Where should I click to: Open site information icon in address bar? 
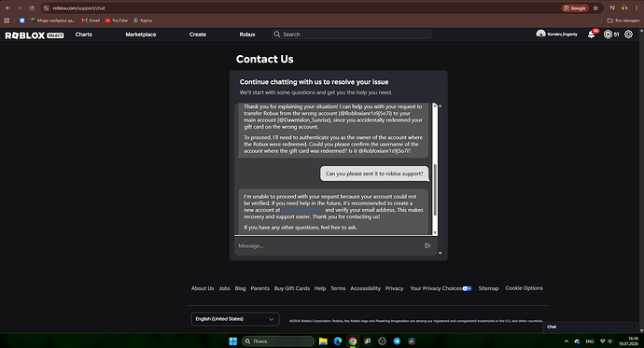tap(47, 7)
